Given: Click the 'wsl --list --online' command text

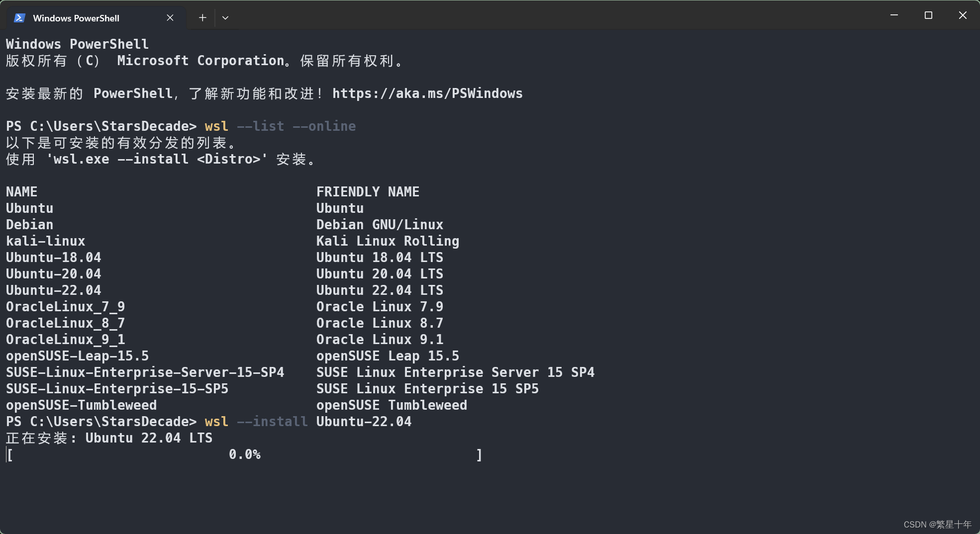Looking at the screenshot, I should point(280,126).
